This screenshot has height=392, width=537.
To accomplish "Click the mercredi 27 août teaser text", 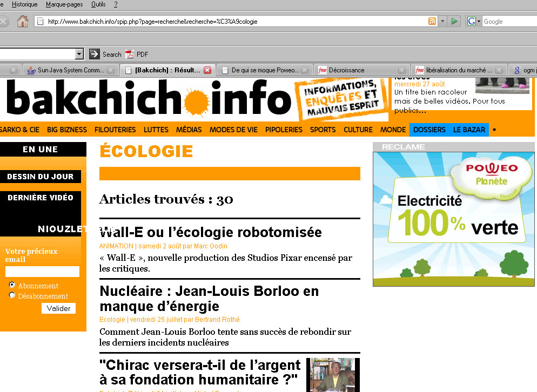I will (x=420, y=84).
